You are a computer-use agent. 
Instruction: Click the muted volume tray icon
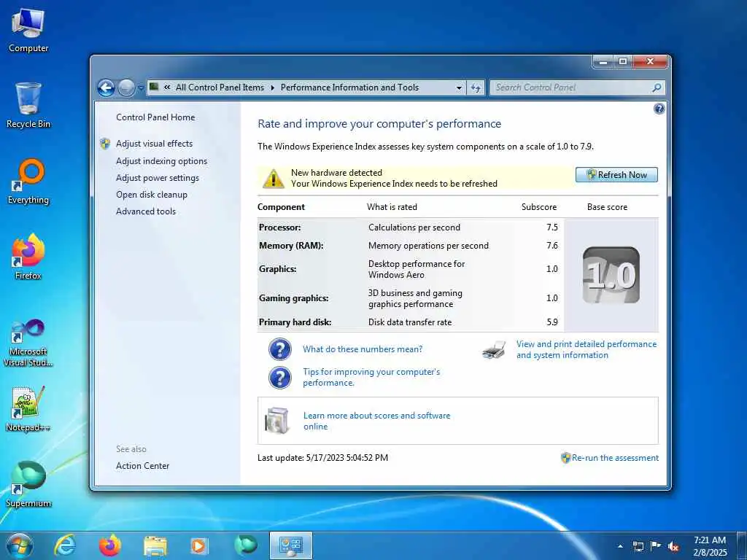click(x=673, y=546)
